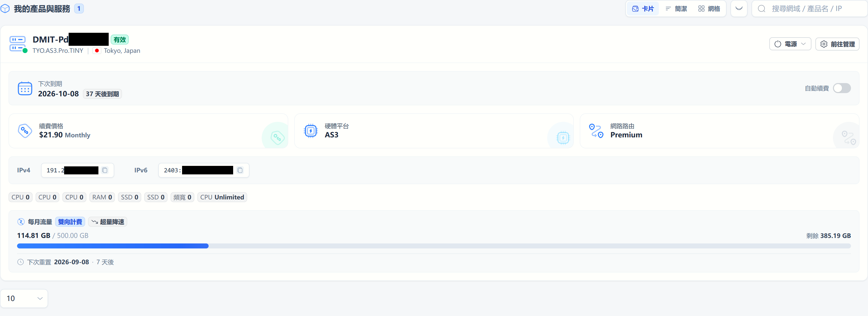The height and width of the screenshot is (316, 868).
Task: Switch to the 簡潔 compact view
Action: point(676,9)
